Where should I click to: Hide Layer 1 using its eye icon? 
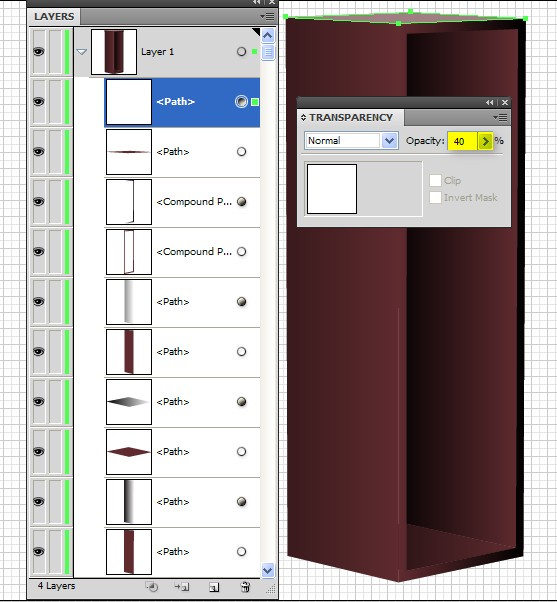point(38,51)
